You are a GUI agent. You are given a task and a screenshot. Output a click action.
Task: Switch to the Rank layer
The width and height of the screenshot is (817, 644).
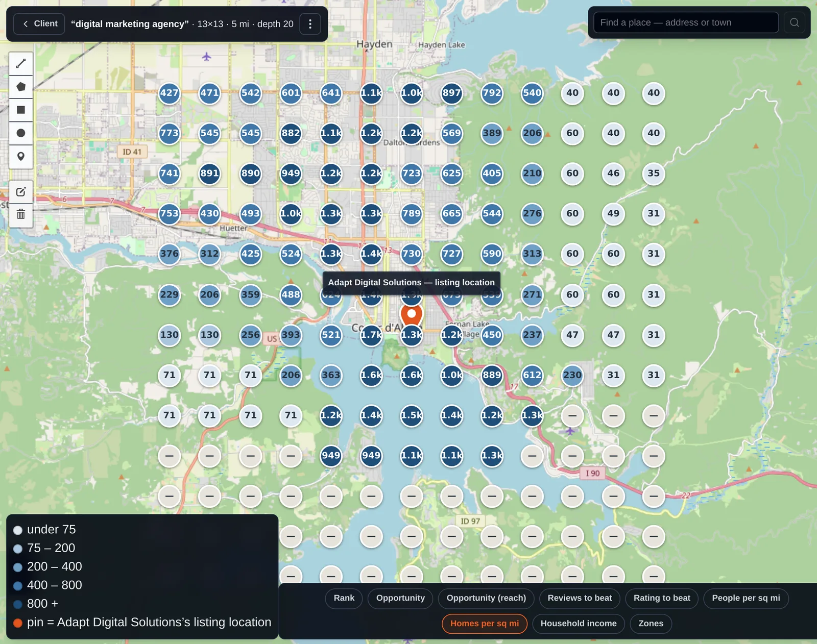(344, 598)
